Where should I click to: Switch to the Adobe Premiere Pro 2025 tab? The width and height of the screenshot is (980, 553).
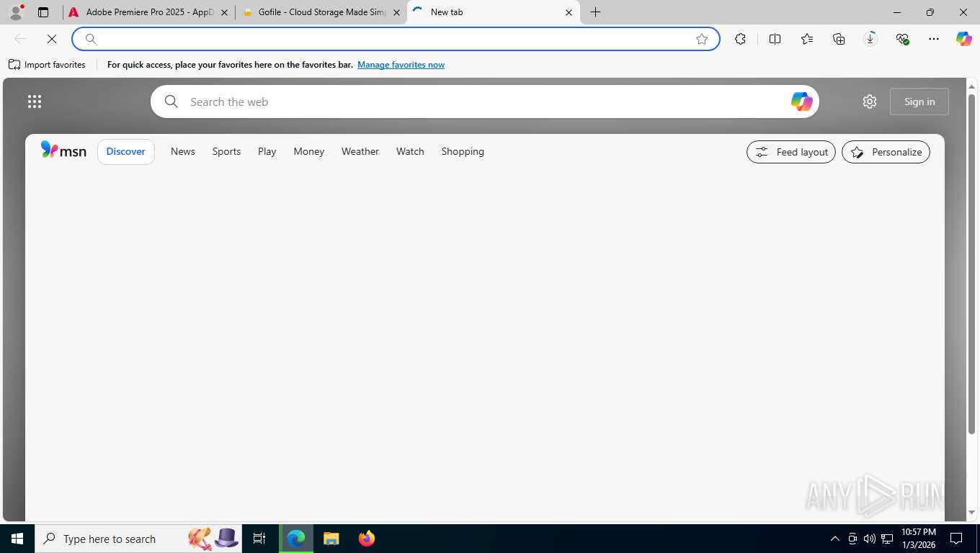(148, 12)
